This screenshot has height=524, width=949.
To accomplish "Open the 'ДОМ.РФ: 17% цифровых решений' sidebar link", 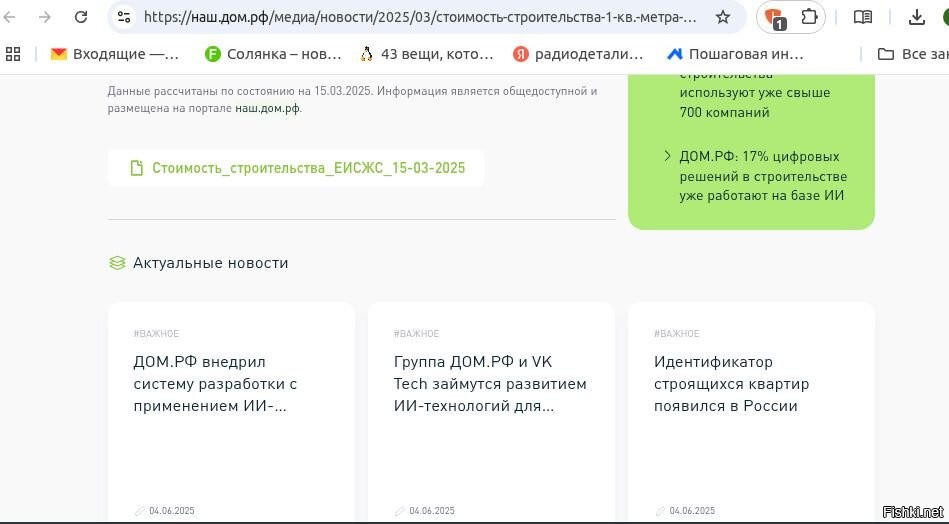I will [763, 176].
